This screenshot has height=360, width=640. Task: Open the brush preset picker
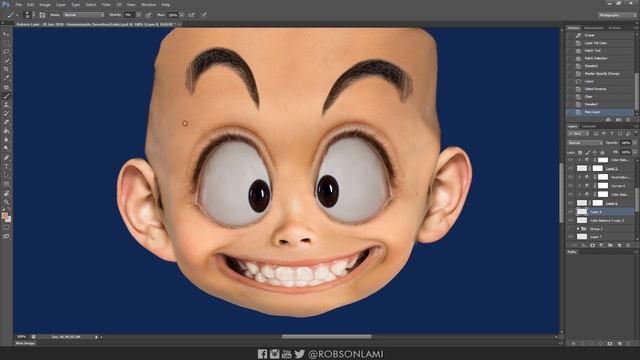pos(28,15)
